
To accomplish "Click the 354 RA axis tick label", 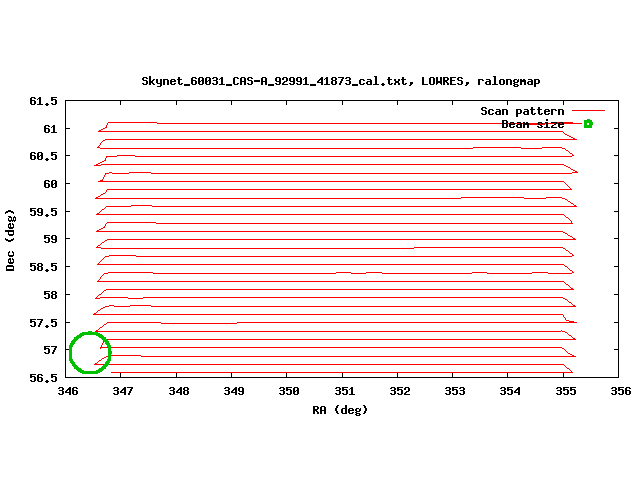I will pyautogui.click(x=510, y=391).
